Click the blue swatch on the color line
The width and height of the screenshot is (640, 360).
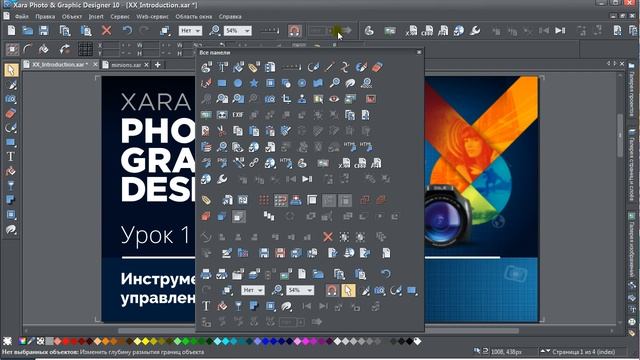(266, 341)
